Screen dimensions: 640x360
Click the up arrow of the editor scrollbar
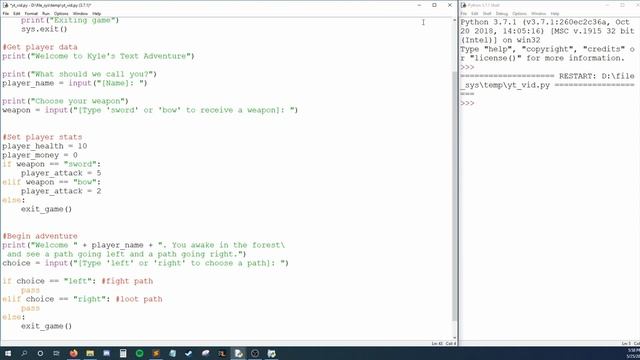pos(454,20)
